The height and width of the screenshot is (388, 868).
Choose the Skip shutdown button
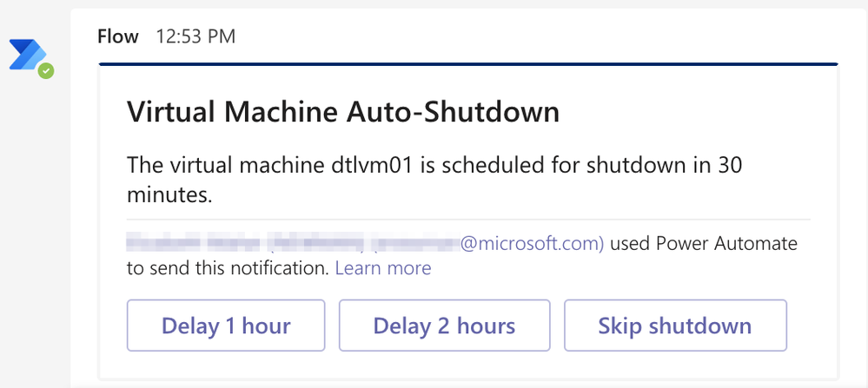coord(675,326)
